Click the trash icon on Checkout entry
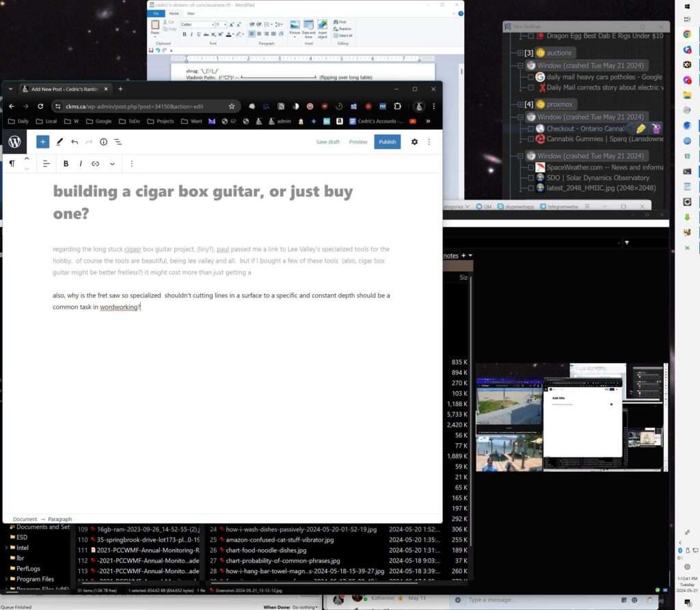This screenshot has height=610, width=700. pos(656,129)
